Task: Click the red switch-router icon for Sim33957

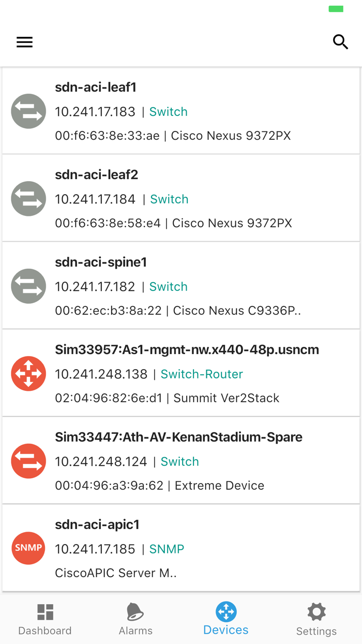Action: click(x=28, y=373)
